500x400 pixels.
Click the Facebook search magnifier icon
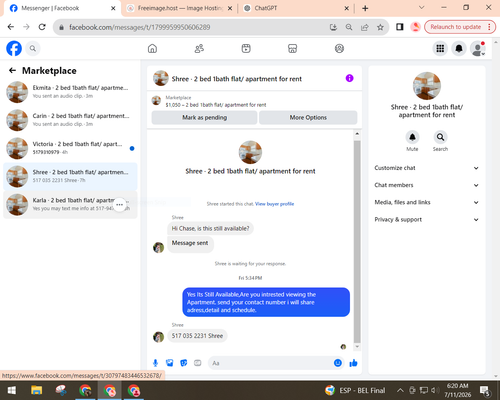point(33,49)
